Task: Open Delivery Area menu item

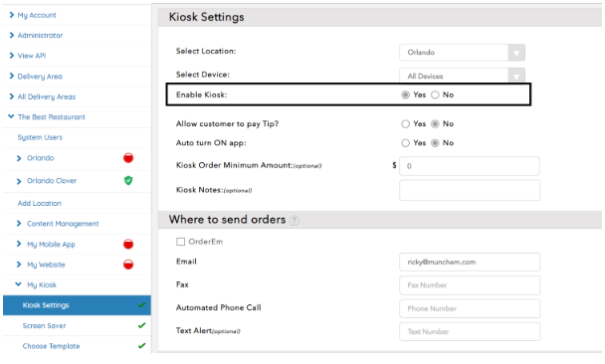Action: click(x=40, y=77)
